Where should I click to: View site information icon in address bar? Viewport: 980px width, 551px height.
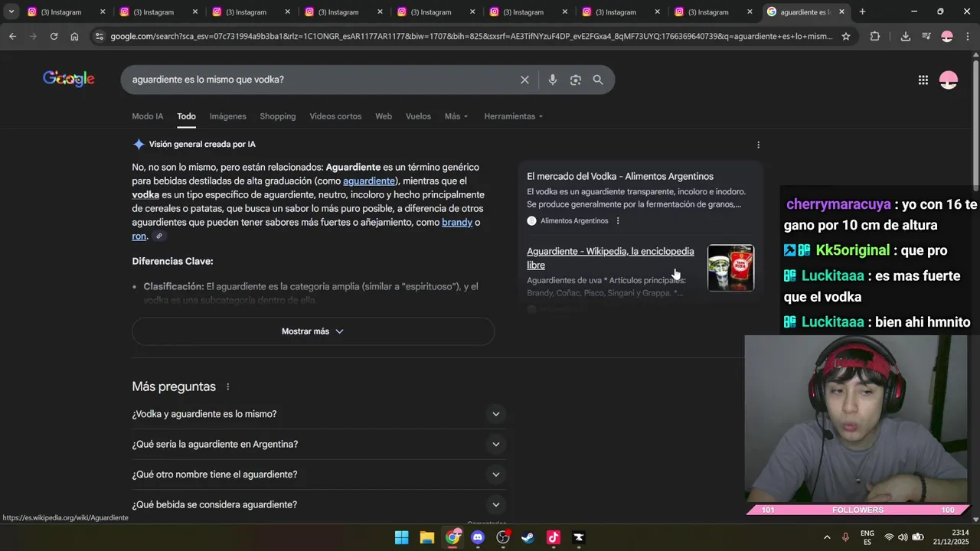pyautogui.click(x=98, y=36)
